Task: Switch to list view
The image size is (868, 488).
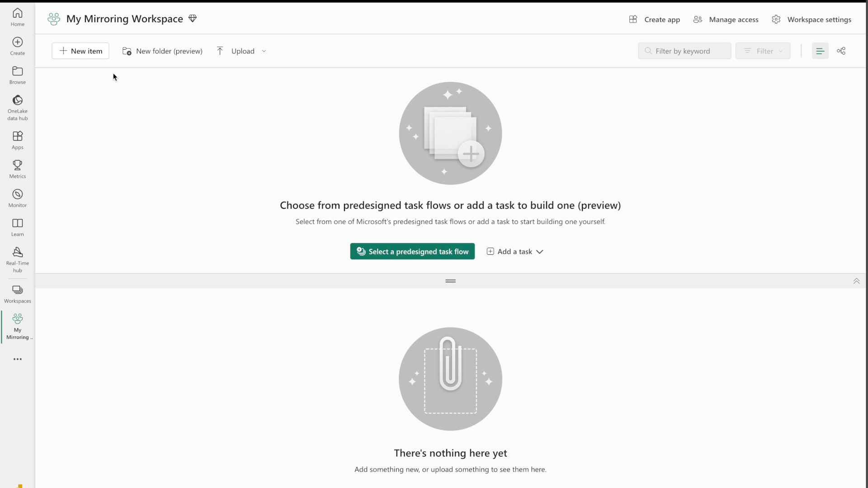Action: click(x=820, y=51)
